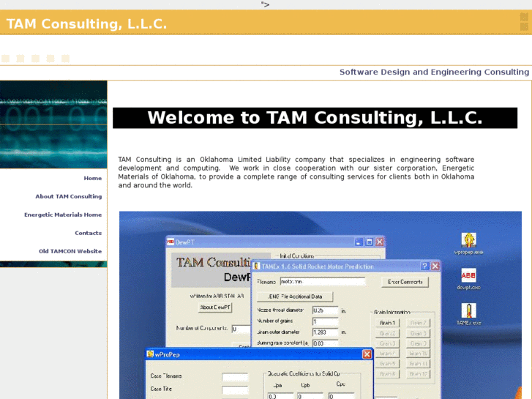Click the Nozzle throat diameter input field
The height and width of the screenshot is (399, 532).
click(x=326, y=310)
